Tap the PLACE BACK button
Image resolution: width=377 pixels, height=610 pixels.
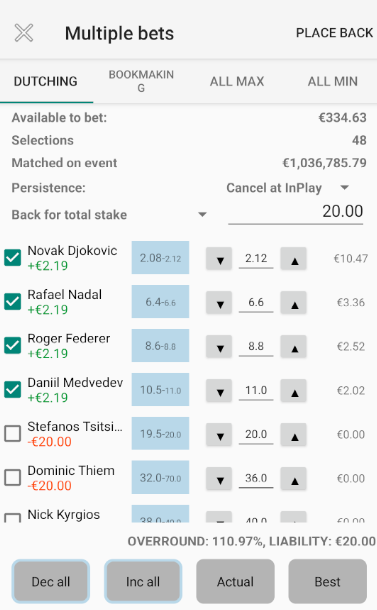(x=334, y=33)
